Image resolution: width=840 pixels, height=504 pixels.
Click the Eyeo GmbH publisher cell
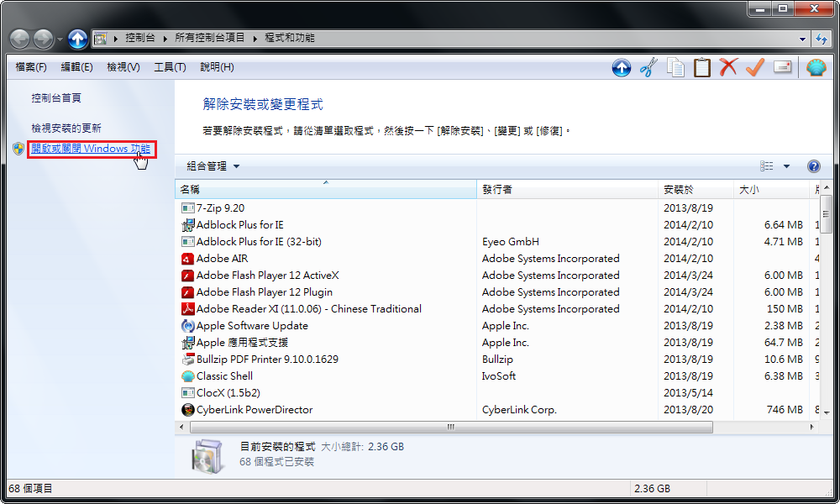pos(511,242)
